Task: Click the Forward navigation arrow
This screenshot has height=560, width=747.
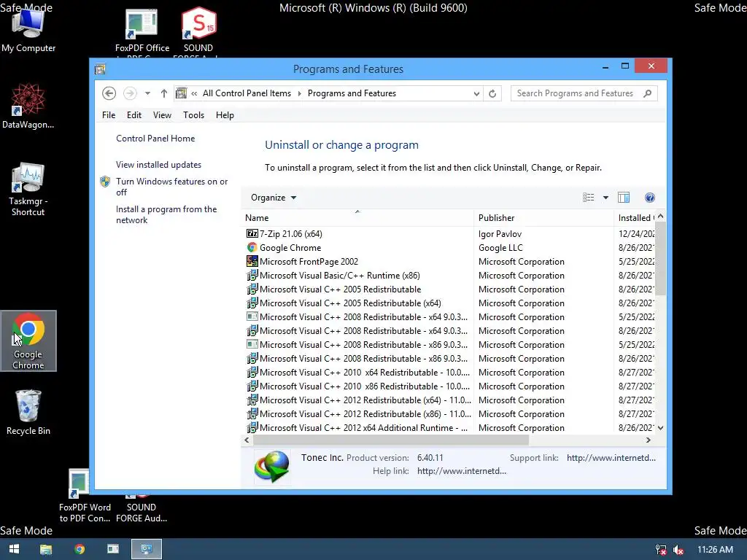Action: pos(130,93)
